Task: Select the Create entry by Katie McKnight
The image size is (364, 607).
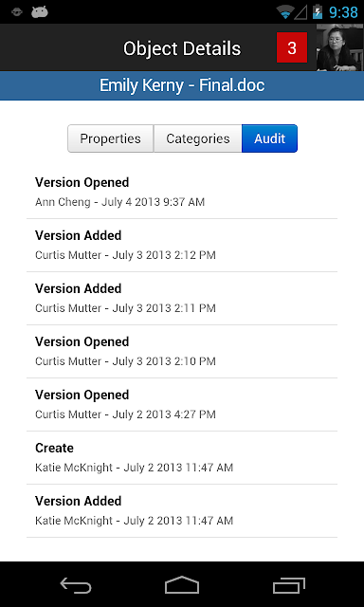Action: pyautogui.click(x=182, y=457)
